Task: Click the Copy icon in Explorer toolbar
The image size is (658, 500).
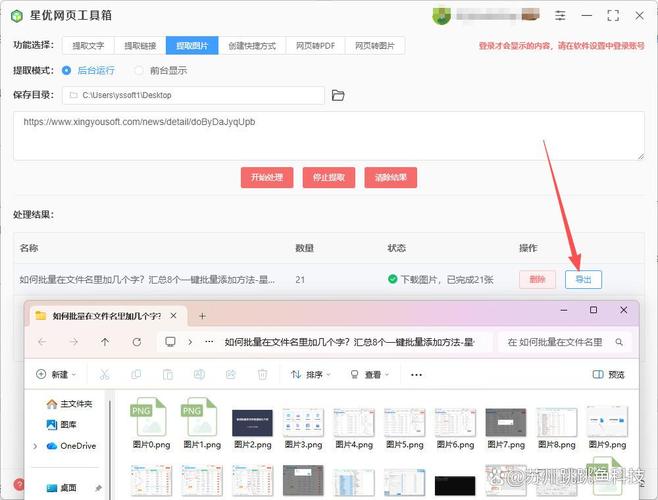Action: [x=136, y=374]
